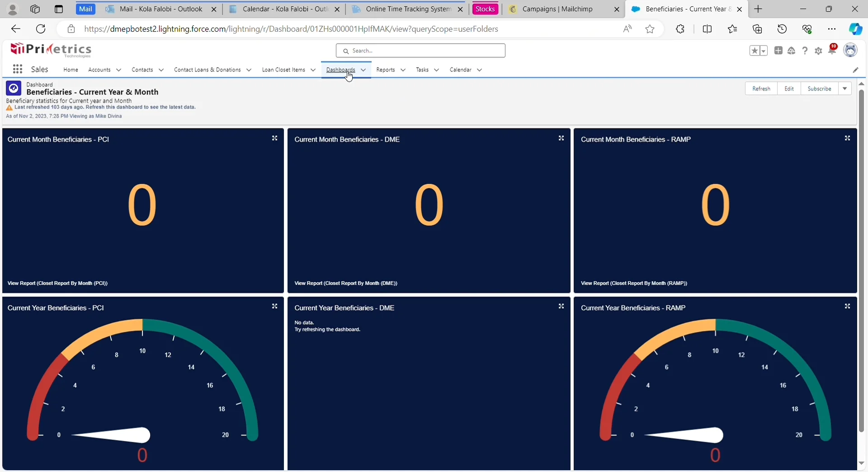Expand Current Month Beneficiaries - DME widget icon

pyautogui.click(x=561, y=138)
